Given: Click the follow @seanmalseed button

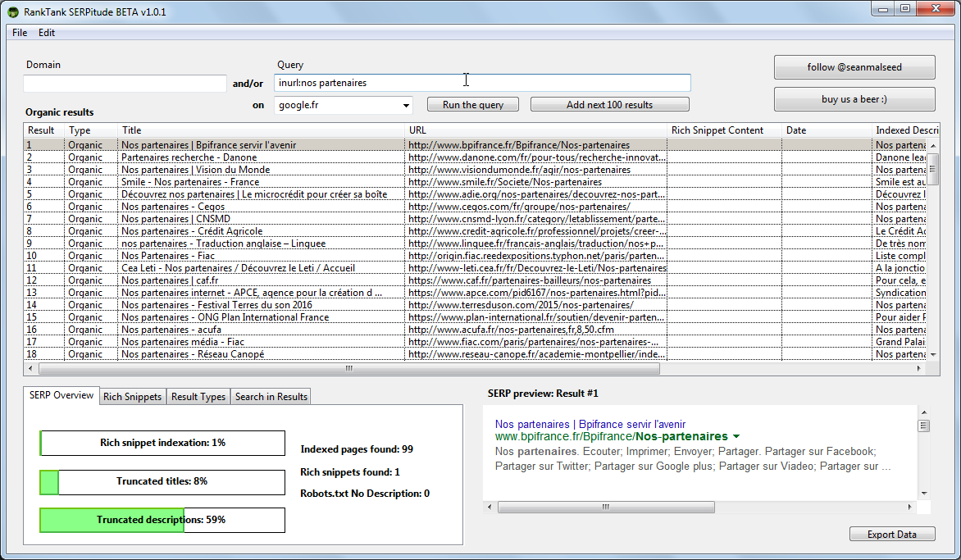Looking at the screenshot, I should [x=854, y=67].
